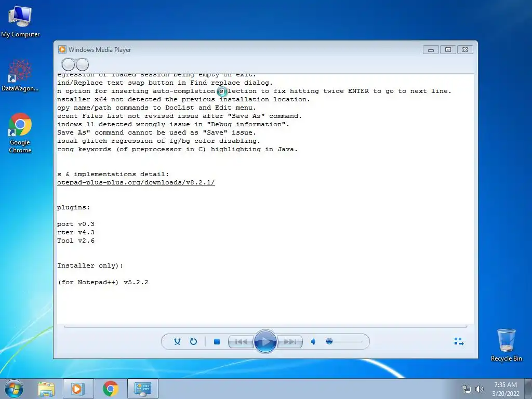Open My Computer desktop icon

point(20,21)
